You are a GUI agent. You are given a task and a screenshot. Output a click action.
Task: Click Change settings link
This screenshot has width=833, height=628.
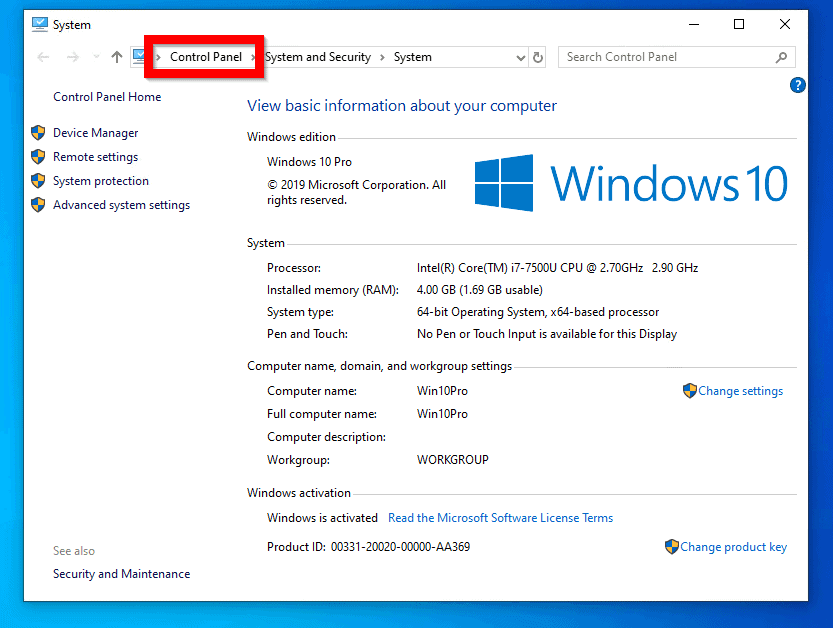coord(741,391)
